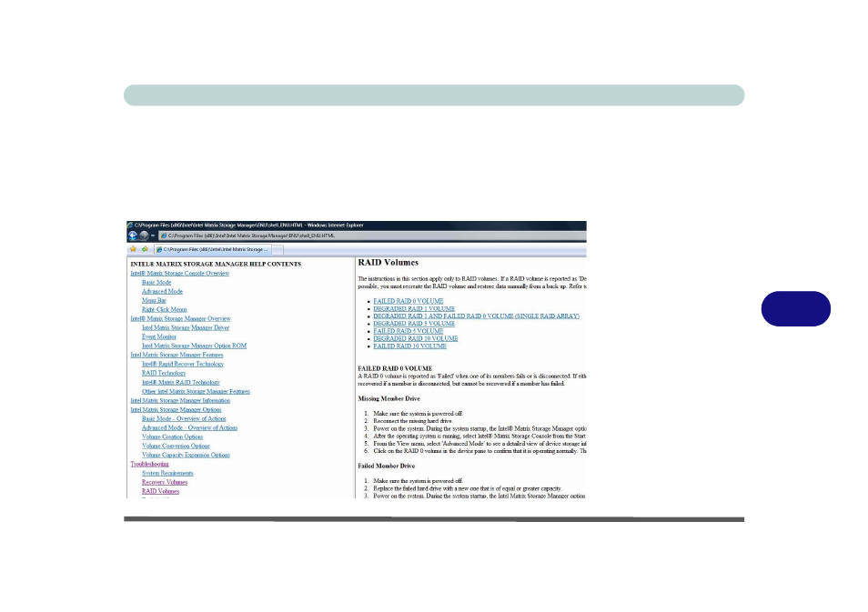Open the System Requirements link
Viewport: 868px width, 612px height.
coord(167,474)
